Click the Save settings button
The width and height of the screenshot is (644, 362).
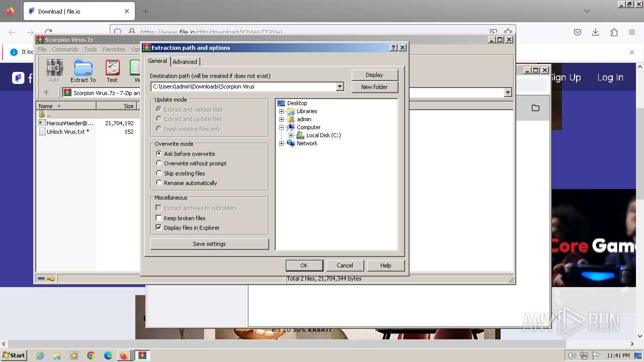pyautogui.click(x=209, y=244)
